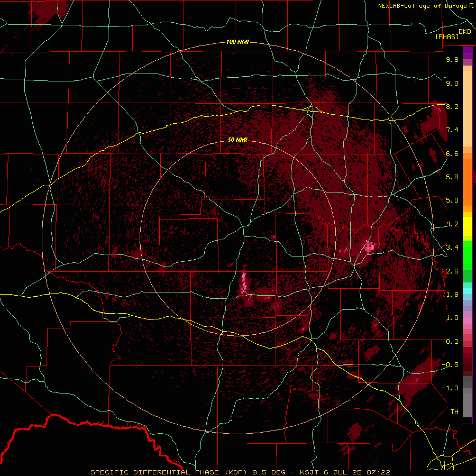The height and width of the screenshot is (476, 476).
Task: Click the [PHAS] unit label
Action: click(x=447, y=36)
